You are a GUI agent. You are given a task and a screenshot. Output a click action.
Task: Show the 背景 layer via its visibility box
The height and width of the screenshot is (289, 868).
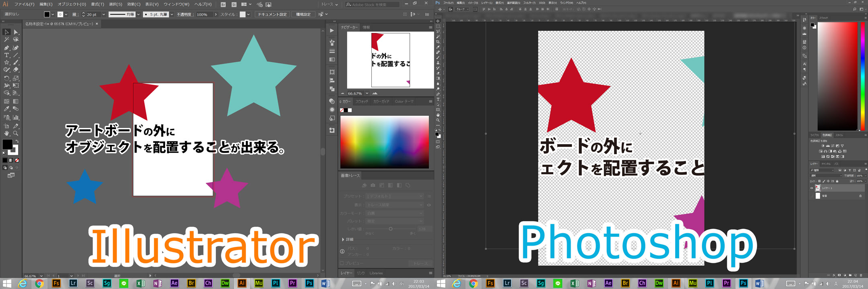(x=812, y=196)
